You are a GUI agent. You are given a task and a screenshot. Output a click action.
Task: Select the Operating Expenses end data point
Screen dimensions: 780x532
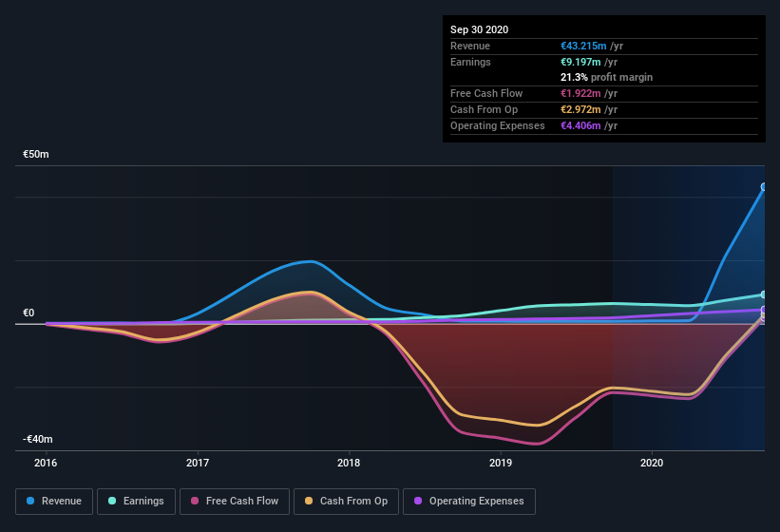click(x=764, y=310)
